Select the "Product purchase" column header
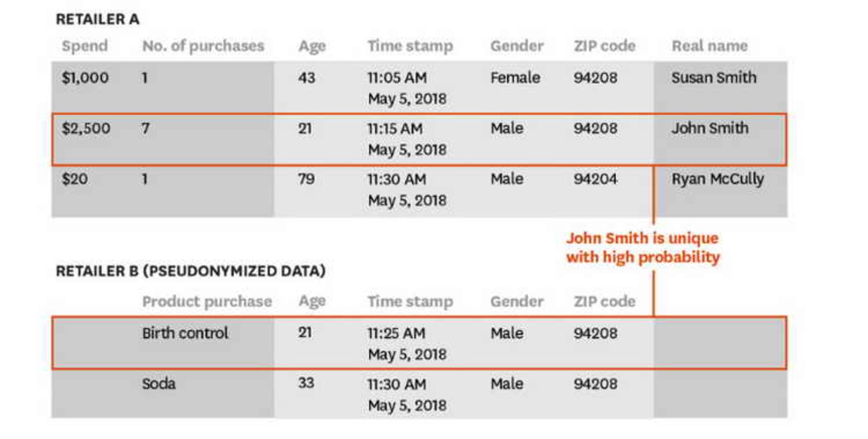 pos(207,301)
